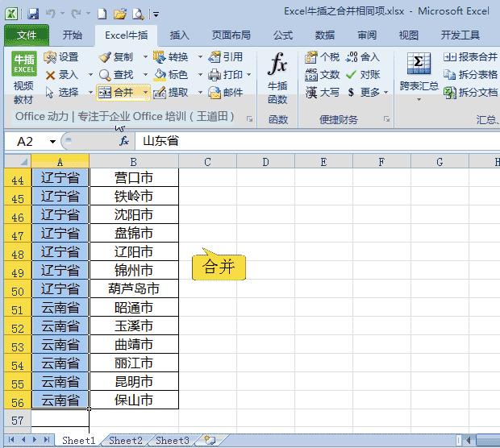
Task: Click the 舍入 rounding tool
Action: [x=363, y=57]
